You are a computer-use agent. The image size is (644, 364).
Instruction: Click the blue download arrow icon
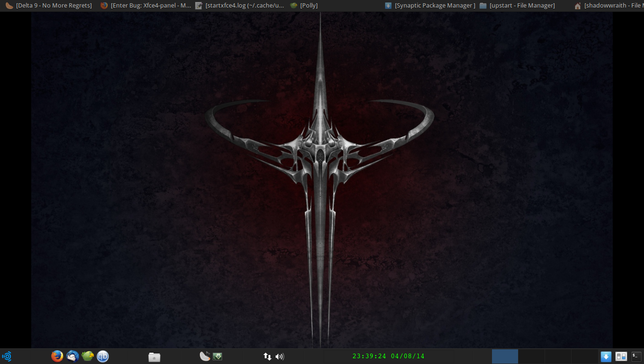pos(606,356)
